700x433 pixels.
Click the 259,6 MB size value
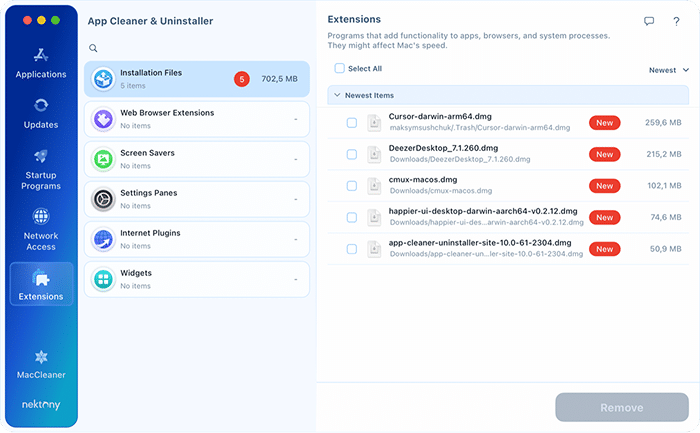(x=663, y=123)
